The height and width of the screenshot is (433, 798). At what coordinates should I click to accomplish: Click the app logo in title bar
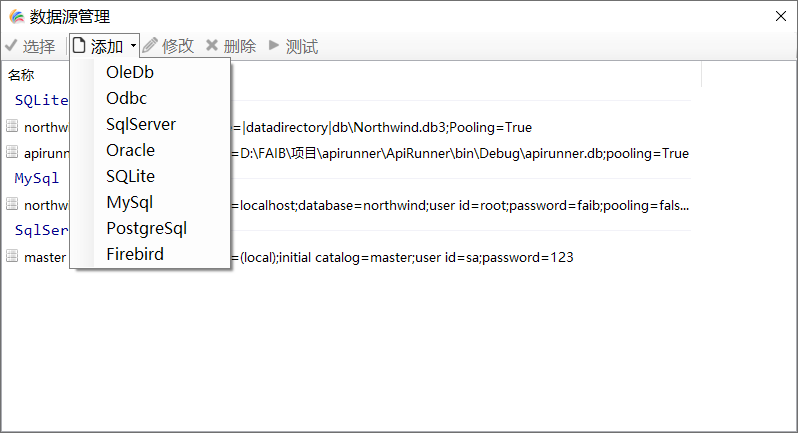pyautogui.click(x=17, y=17)
